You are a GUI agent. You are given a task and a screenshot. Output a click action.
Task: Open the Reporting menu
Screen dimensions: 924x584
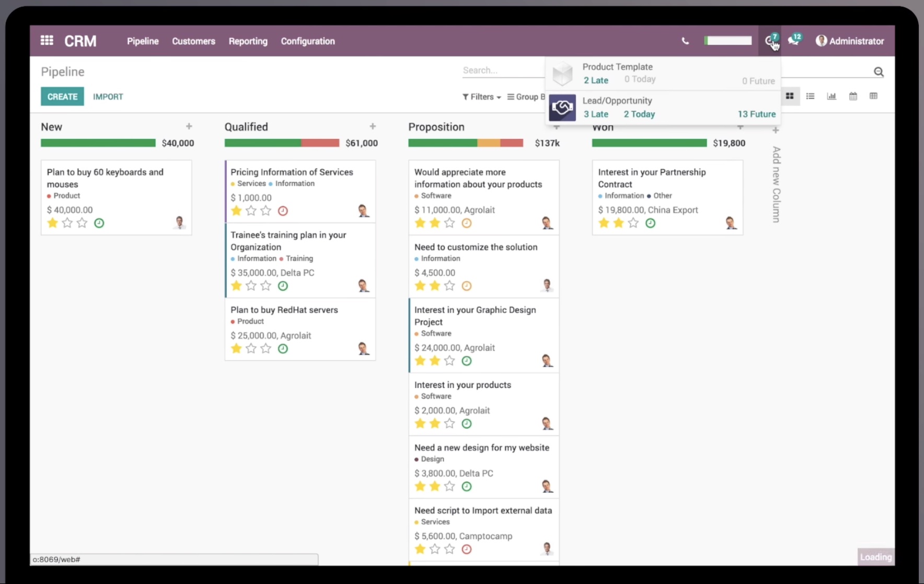coord(248,41)
